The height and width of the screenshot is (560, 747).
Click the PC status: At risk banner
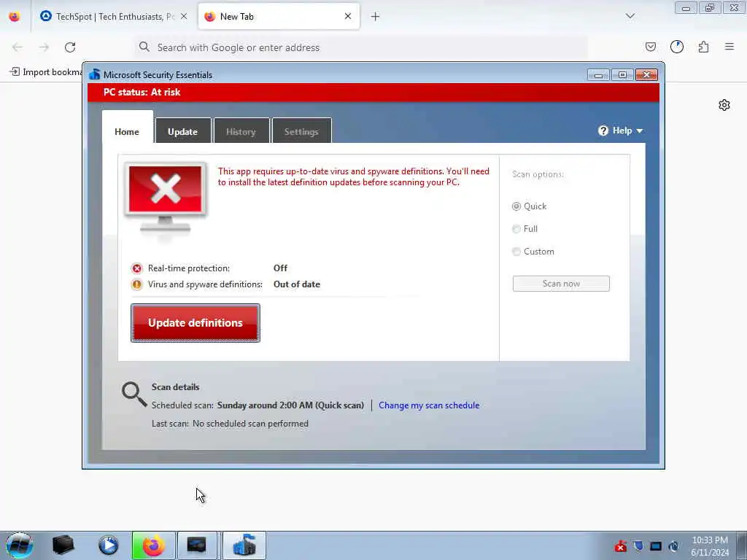coord(373,93)
